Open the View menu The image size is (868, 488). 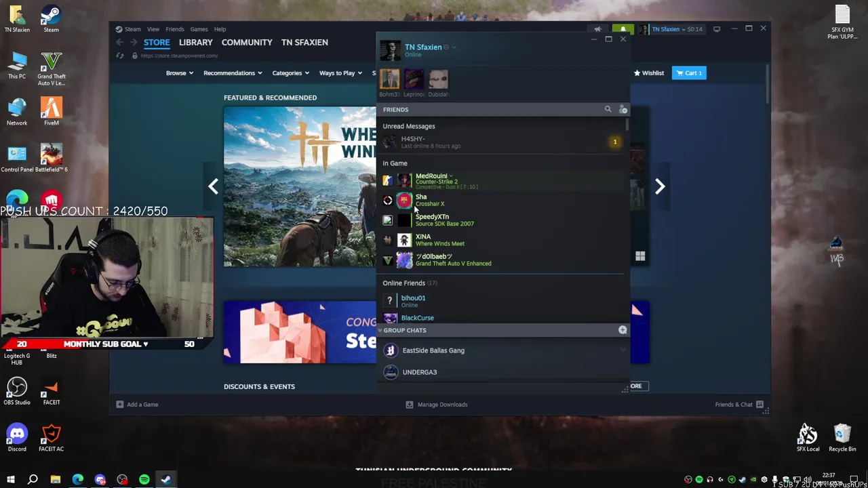(x=153, y=29)
